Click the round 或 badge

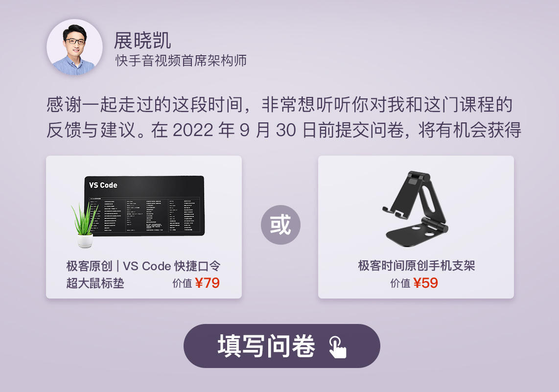280,225
